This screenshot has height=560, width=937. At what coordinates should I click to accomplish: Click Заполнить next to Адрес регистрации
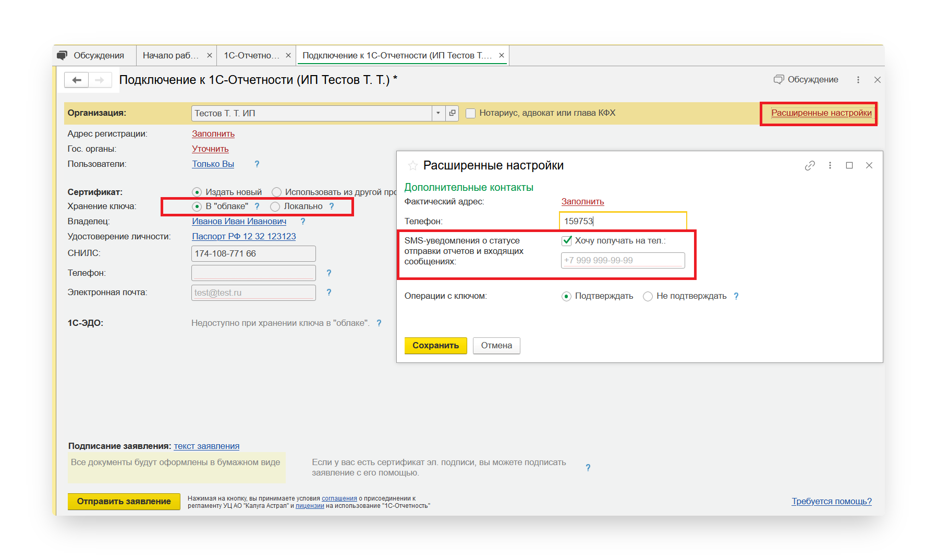coord(213,133)
